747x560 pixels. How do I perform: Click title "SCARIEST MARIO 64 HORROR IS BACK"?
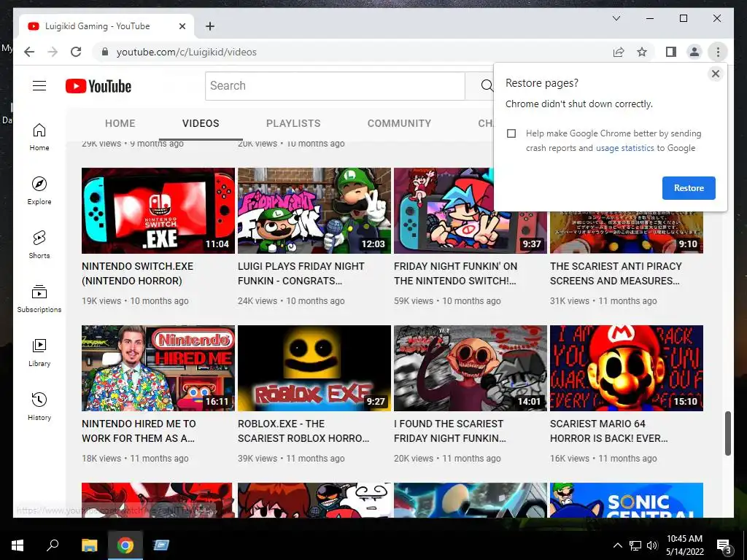(x=608, y=431)
